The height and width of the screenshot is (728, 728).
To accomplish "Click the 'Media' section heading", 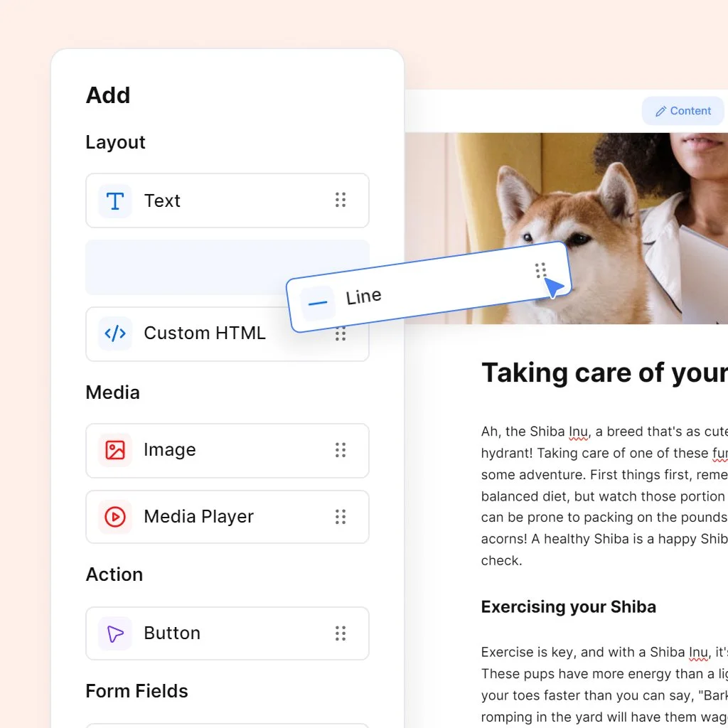I will [113, 392].
